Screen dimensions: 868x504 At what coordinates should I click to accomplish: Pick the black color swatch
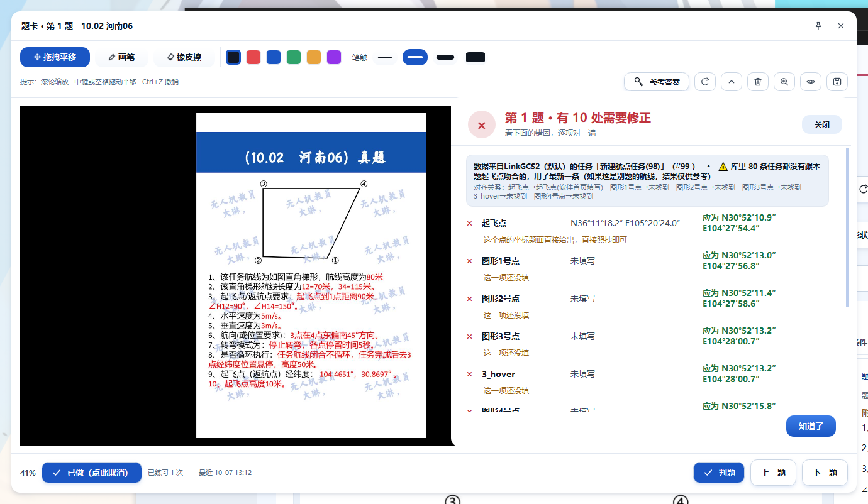(233, 57)
